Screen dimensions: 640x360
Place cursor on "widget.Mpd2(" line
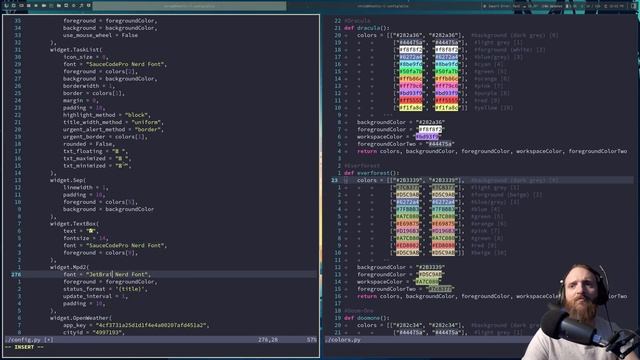(x=69, y=267)
